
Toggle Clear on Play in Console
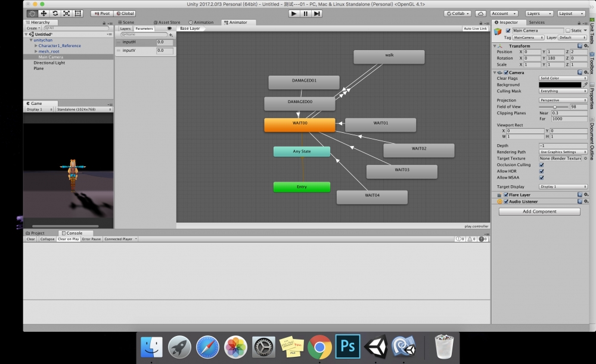pyautogui.click(x=68, y=239)
